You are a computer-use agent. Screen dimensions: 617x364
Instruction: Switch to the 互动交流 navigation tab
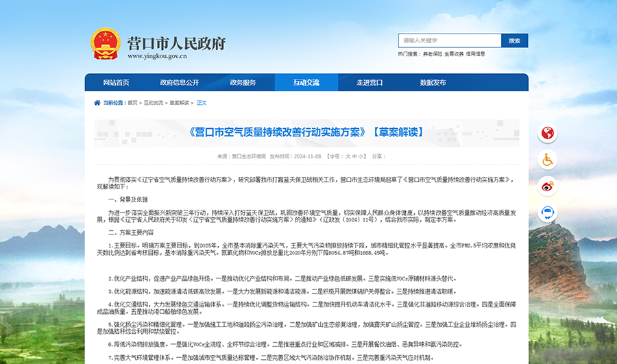tap(306, 83)
